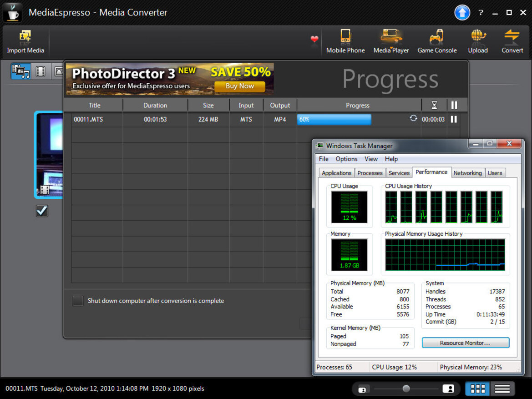Click Resource Monitor button
Image resolution: width=532 pixels, height=399 pixels.
(465, 343)
